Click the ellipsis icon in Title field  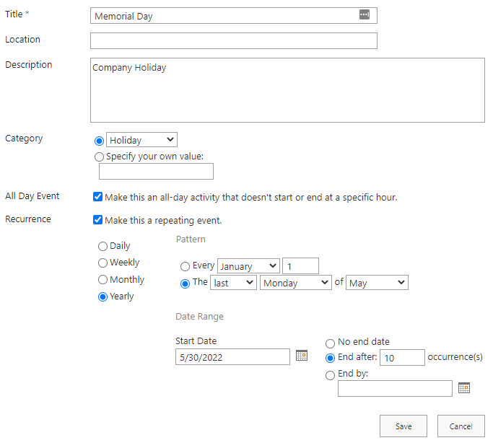click(365, 14)
